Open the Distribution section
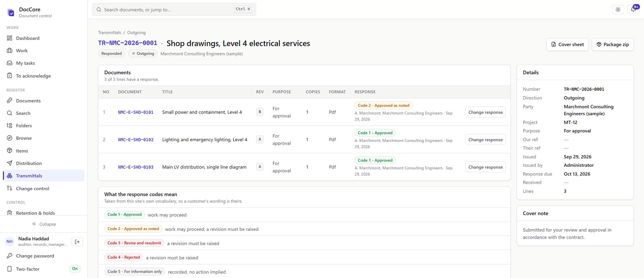This screenshot has width=644, height=278. tap(43, 163)
